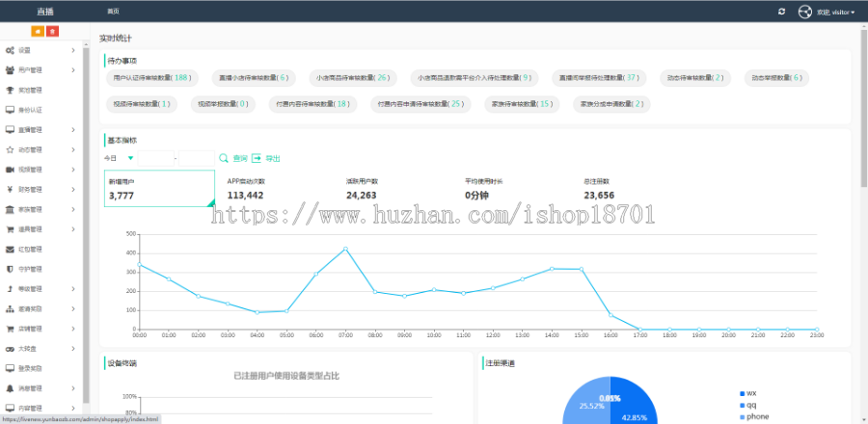Screen dimensions: 868x424
Task: Expand the 用户管理 menu chevron
Action: pyautogui.click(x=73, y=70)
